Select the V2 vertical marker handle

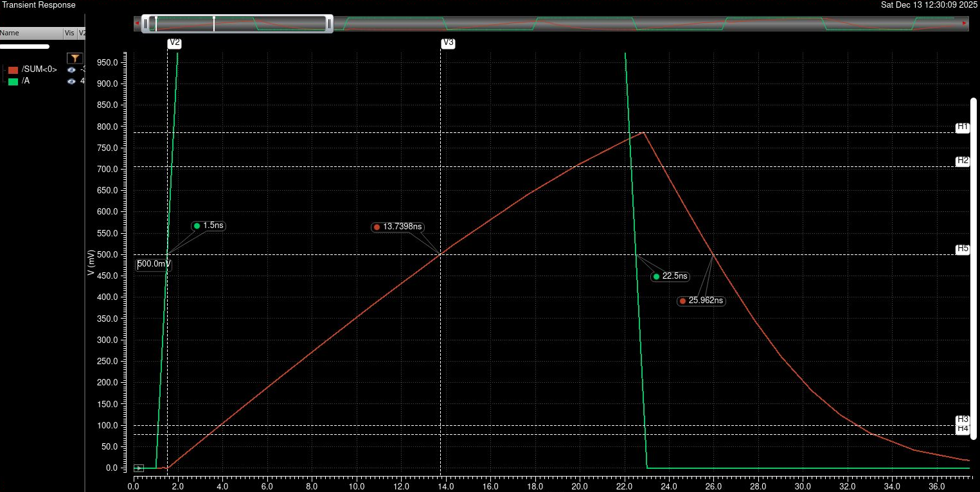point(174,44)
